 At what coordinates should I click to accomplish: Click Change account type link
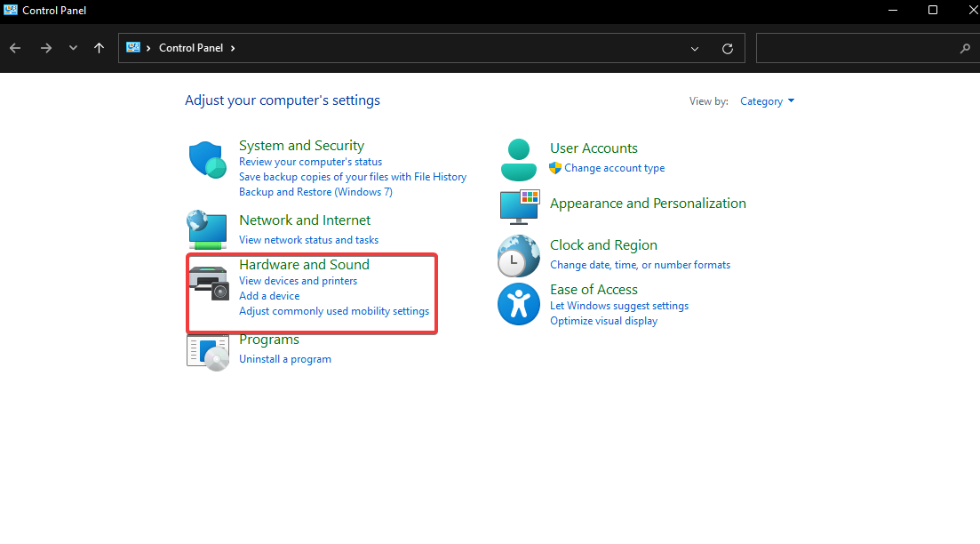point(614,168)
